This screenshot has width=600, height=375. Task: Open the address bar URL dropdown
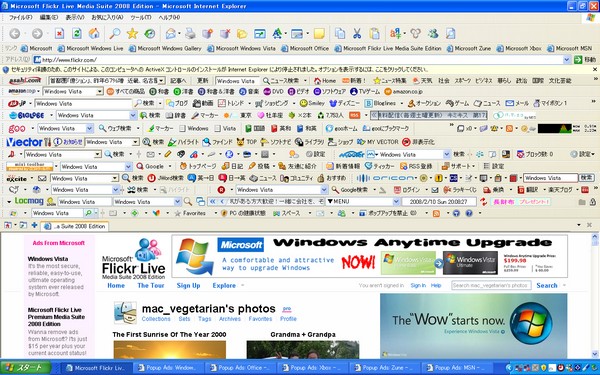click(x=567, y=60)
